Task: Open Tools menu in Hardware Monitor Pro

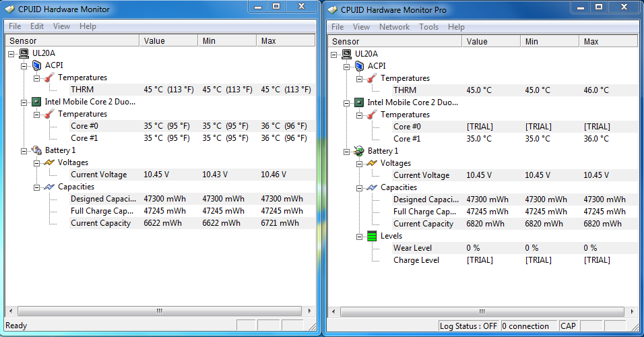Action: click(x=429, y=27)
